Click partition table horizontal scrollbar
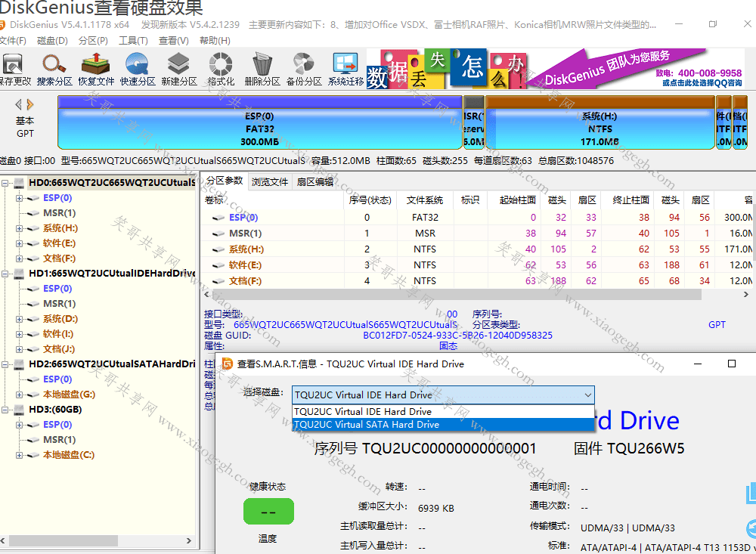 point(456,294)
